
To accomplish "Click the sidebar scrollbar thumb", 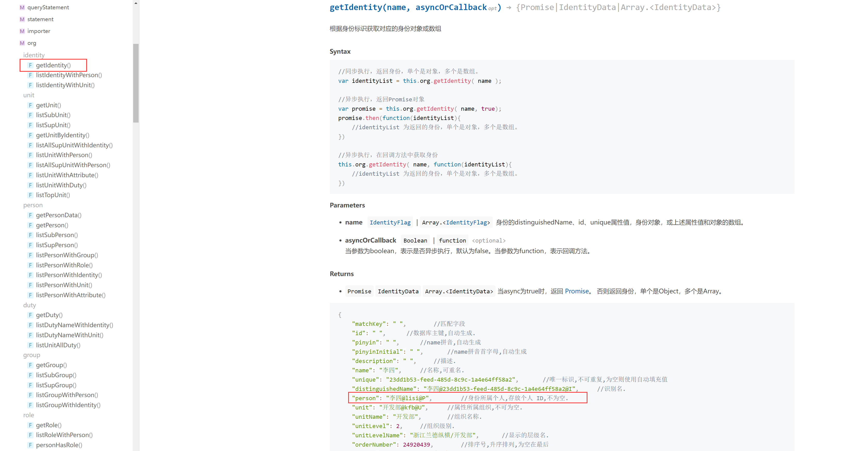I will tap(136, 83).
